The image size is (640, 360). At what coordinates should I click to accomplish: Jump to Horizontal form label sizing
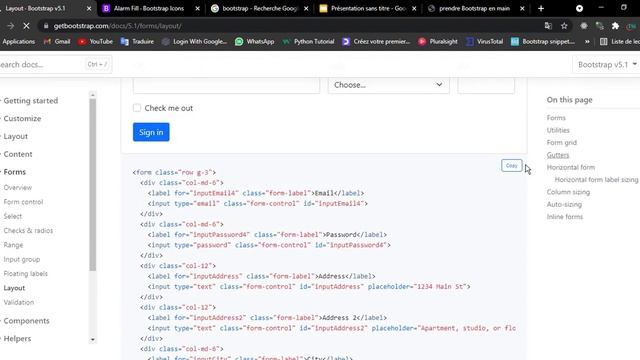(596, 179)
